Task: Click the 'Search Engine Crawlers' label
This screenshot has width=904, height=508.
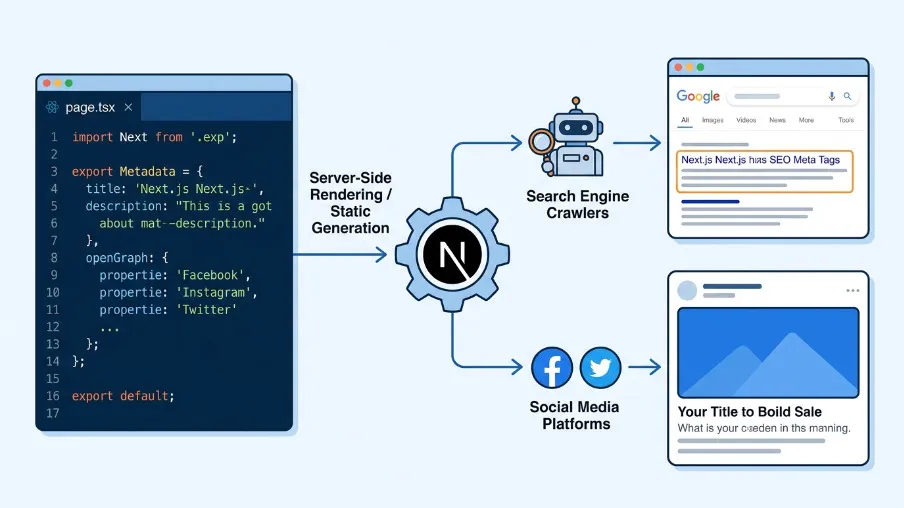Action: coord(577,204)
